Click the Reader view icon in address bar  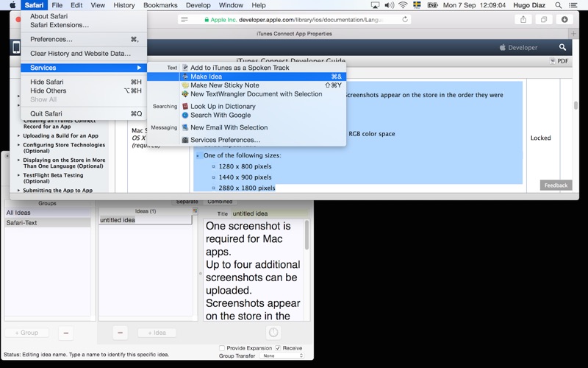pyautogui.click(x=184, y=20)
